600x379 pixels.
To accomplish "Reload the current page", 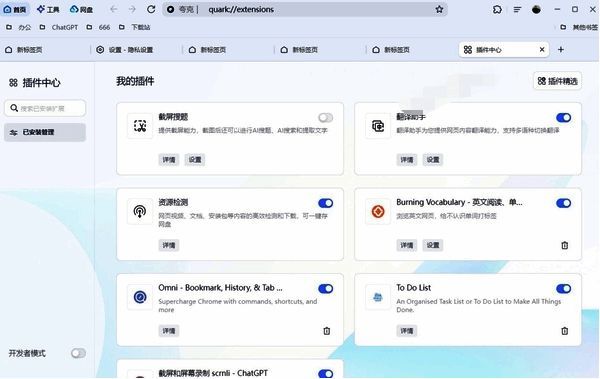I will pos(151,9).
